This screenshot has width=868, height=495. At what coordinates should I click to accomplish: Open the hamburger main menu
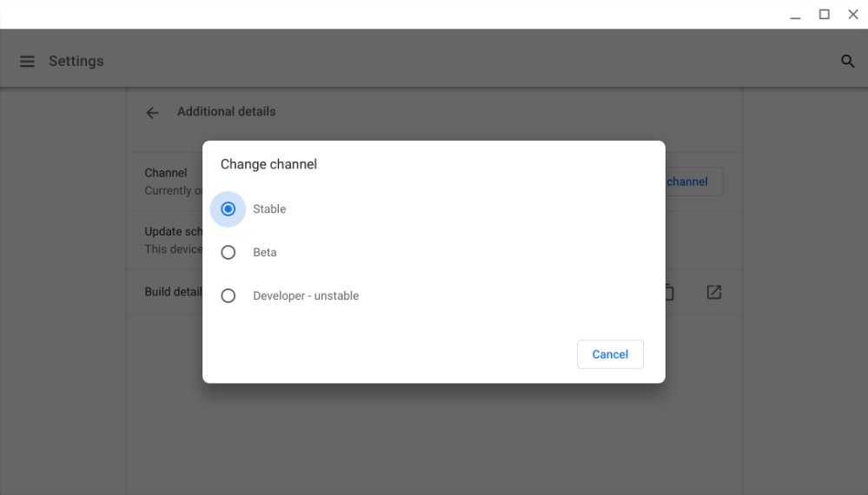(27, 62)
